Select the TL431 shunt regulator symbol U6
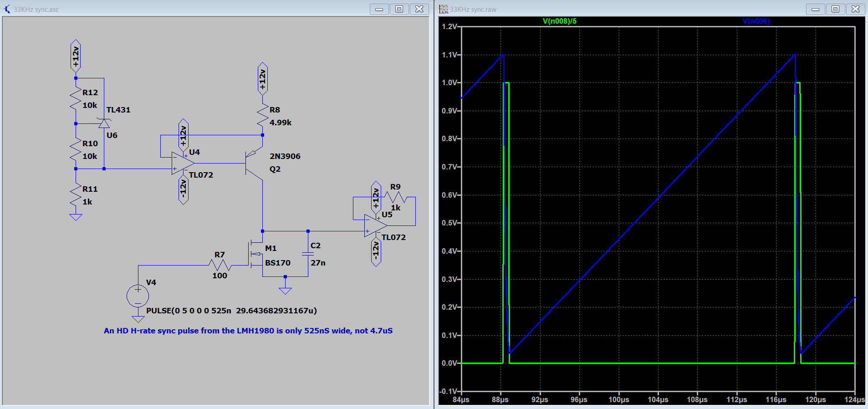 click(x=104, y=123)
